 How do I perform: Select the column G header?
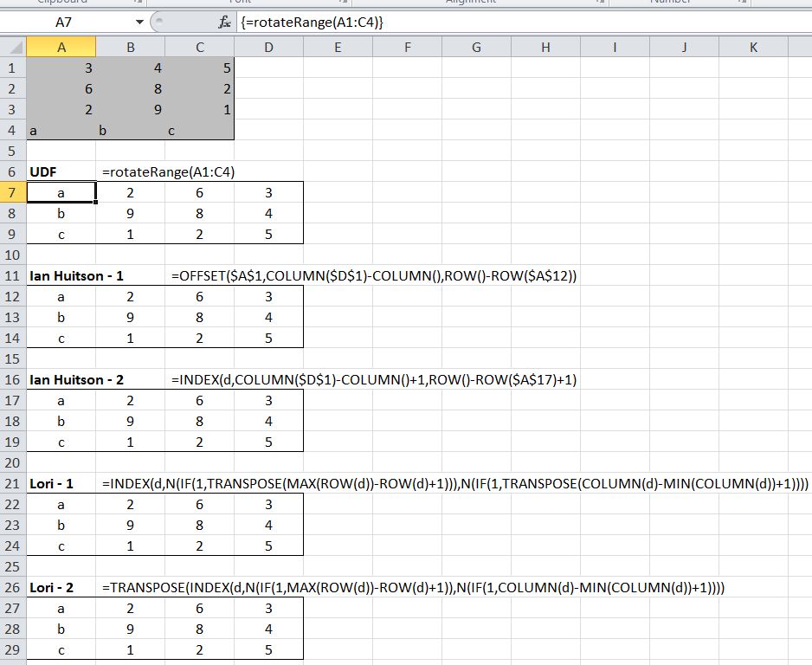point(476,48)
